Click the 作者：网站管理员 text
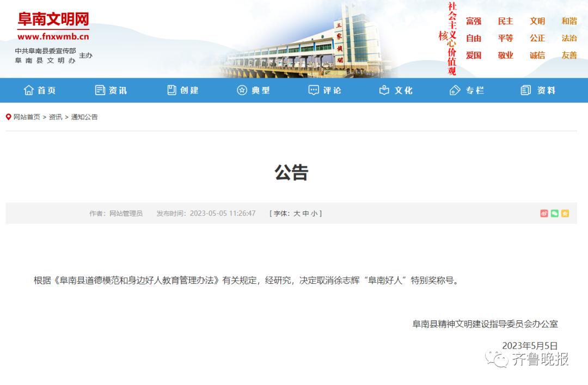The width and height of the screenshot is (588, 385). pyautogui.click(x=116, y=214)
